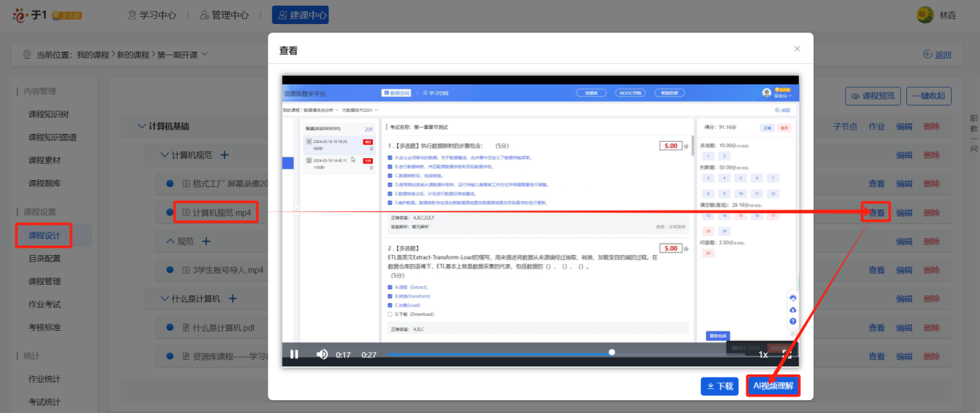Close the 查看 dialog with the X
Screen dimensions: 980x413
[797, 49]
